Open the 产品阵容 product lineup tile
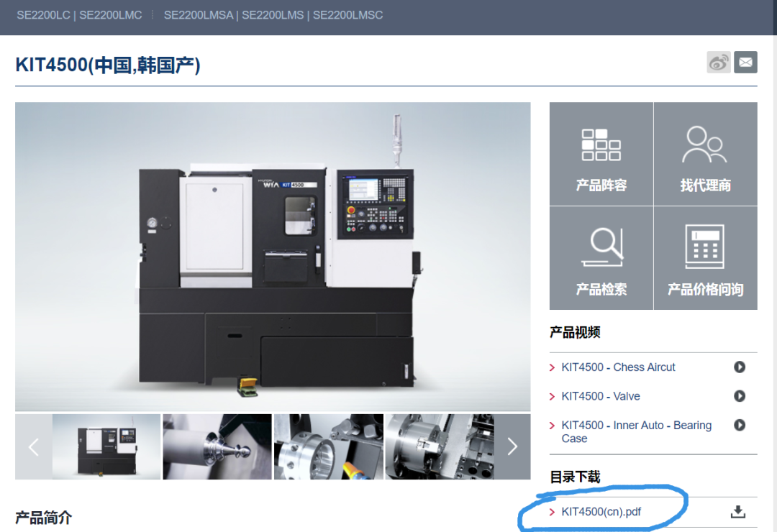777x532 pixels. tap(601, 154)
